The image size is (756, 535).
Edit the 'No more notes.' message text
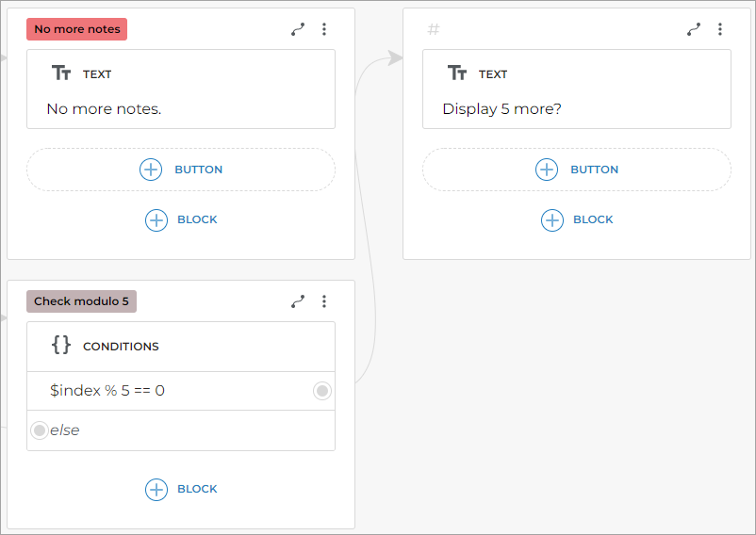coord(104,109)
